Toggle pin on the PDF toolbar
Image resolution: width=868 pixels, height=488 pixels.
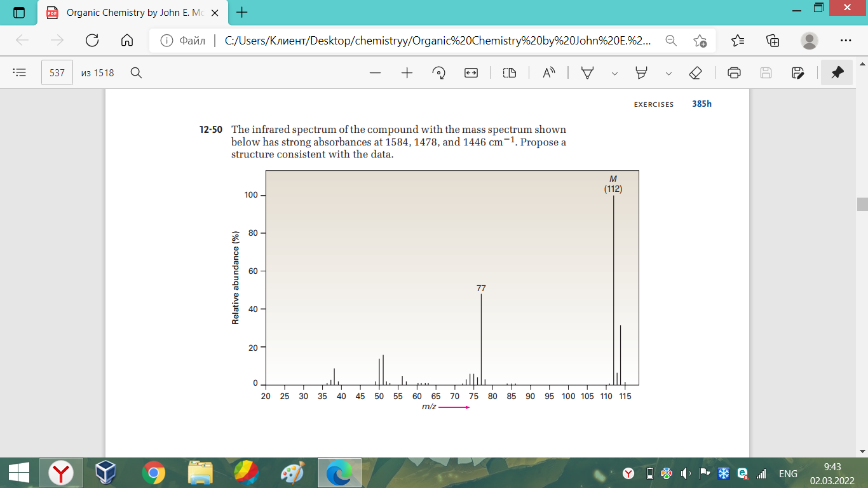point(837,72)
